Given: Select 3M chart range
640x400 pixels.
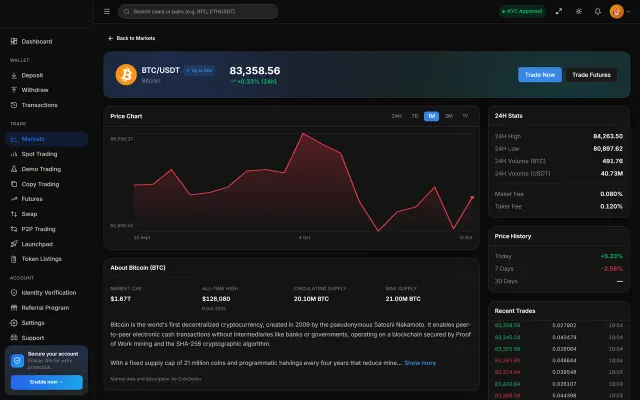Looking at the screenshot, I should (449, 116).
